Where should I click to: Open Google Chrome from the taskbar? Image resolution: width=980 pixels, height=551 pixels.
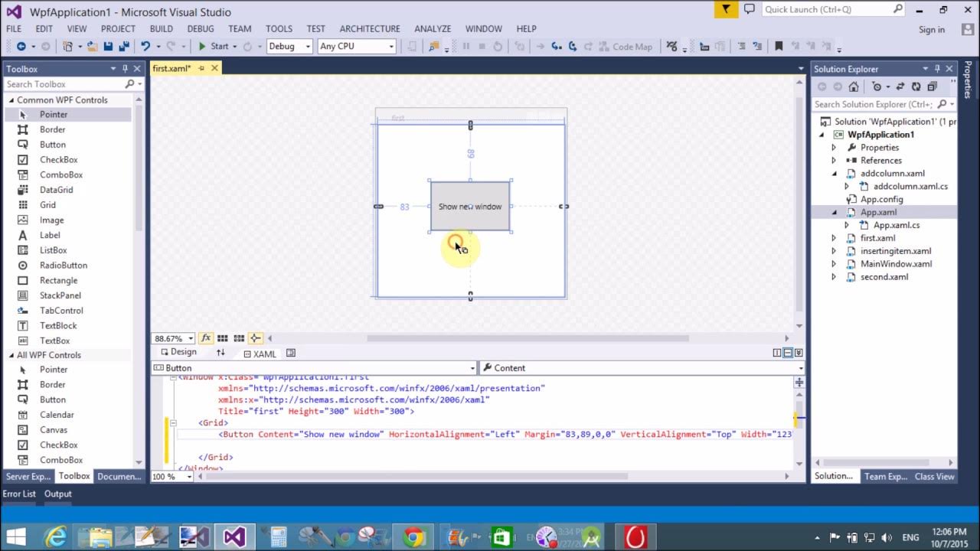413,537
